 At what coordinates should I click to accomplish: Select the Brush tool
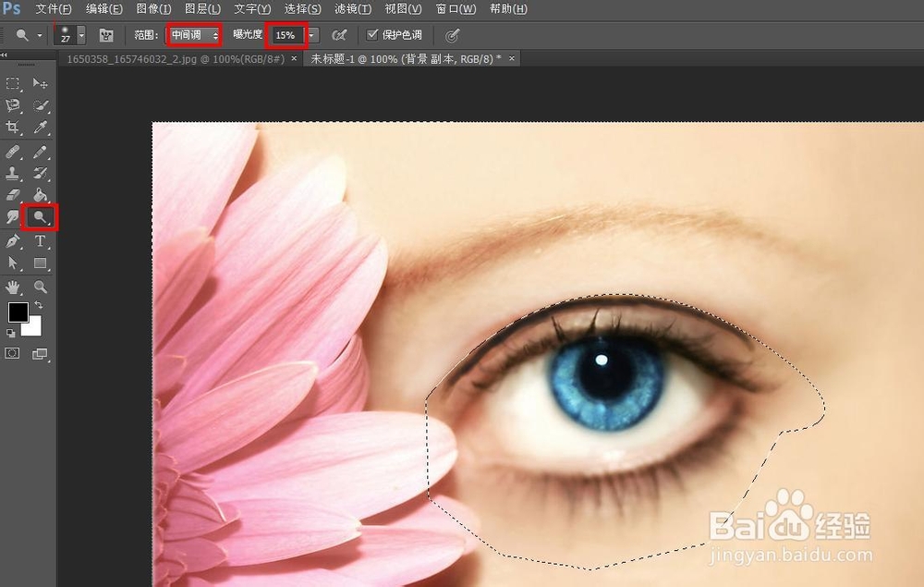tap(41, 150)
